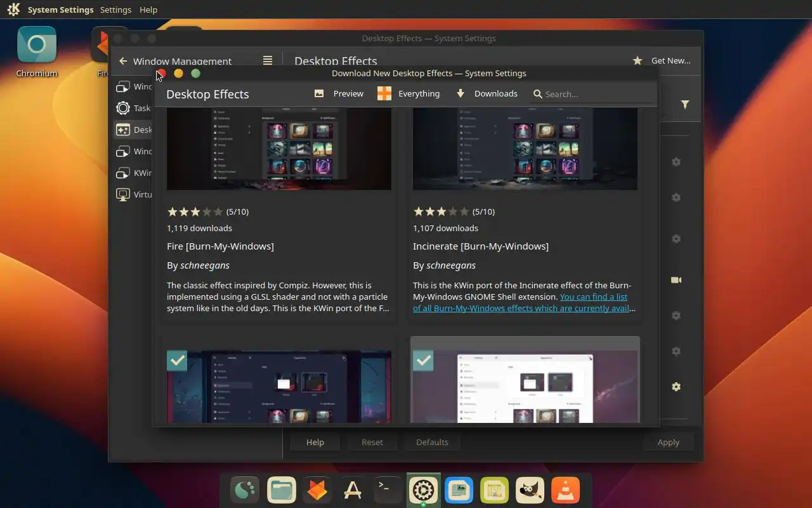Click the title 'Incinerate [Burn-My-Windows]'
The height and width of the screenshot is (508, 812).
tap(481, 246)
